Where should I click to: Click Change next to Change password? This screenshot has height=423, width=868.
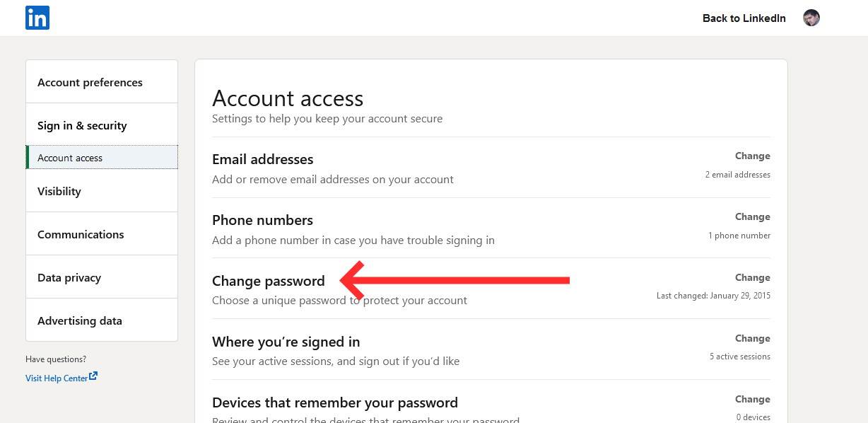(752, 278)
